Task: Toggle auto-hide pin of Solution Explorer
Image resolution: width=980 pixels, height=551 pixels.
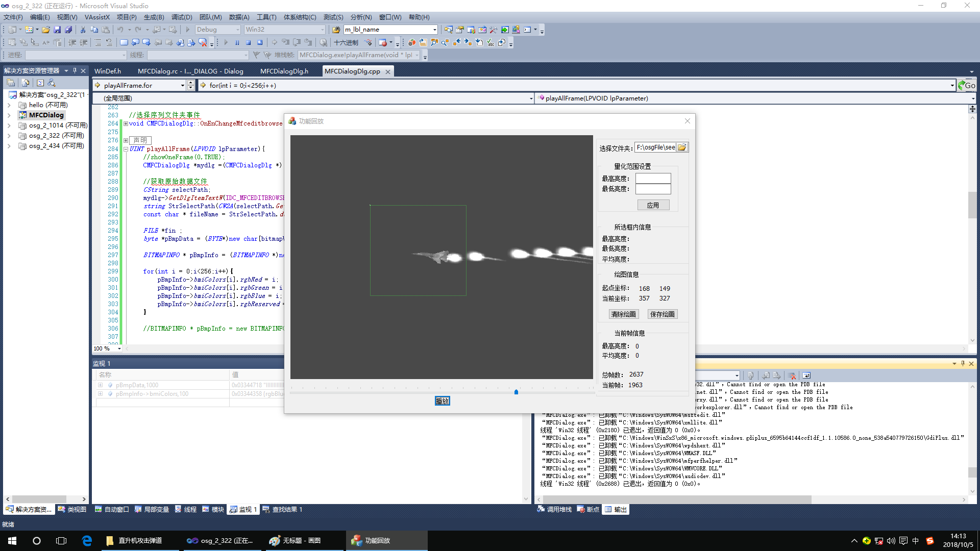Action: pyautogui.click(x=75, y=70)
